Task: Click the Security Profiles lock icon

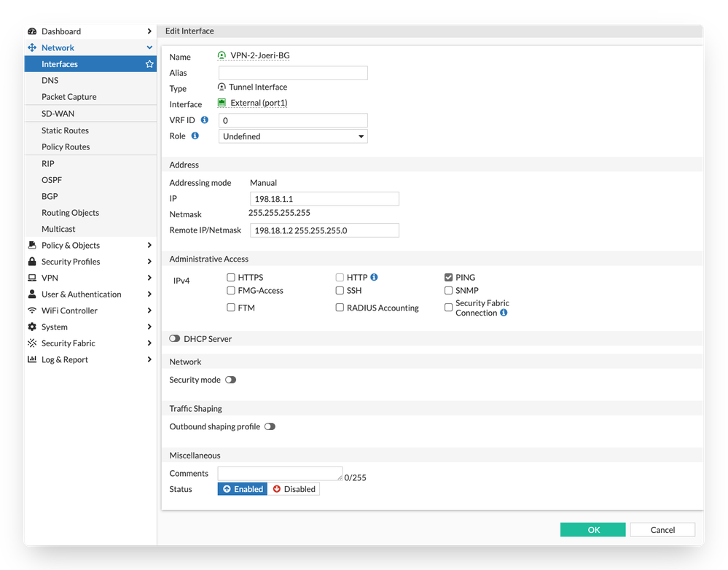Action: click(32, 261)
